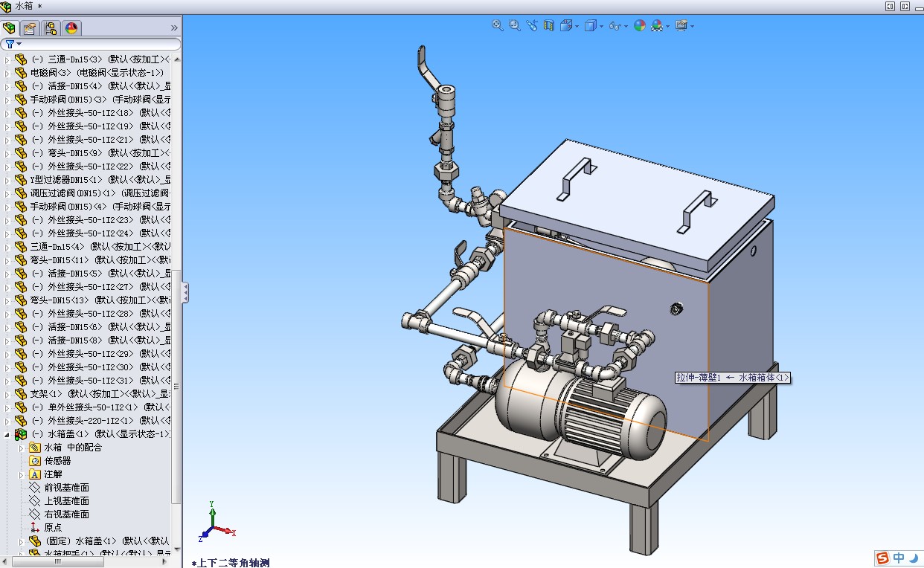The width and height of the screenshot is (924, 568).
Task: Open View Settings dropdown arrow
Action: click(693, 26)
